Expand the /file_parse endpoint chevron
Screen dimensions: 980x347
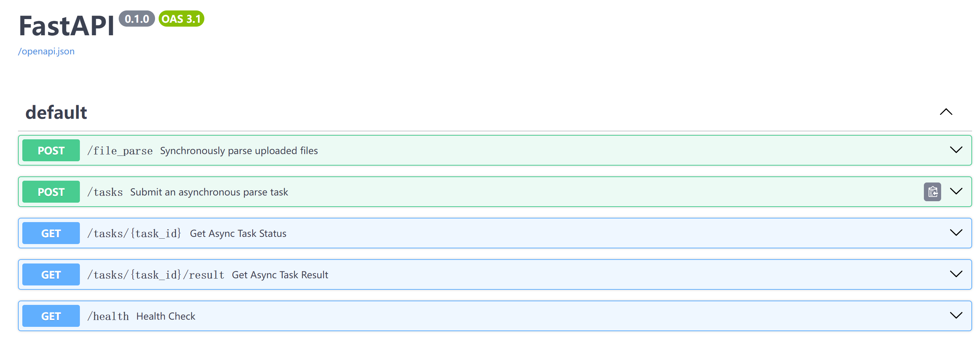(956, 150)
